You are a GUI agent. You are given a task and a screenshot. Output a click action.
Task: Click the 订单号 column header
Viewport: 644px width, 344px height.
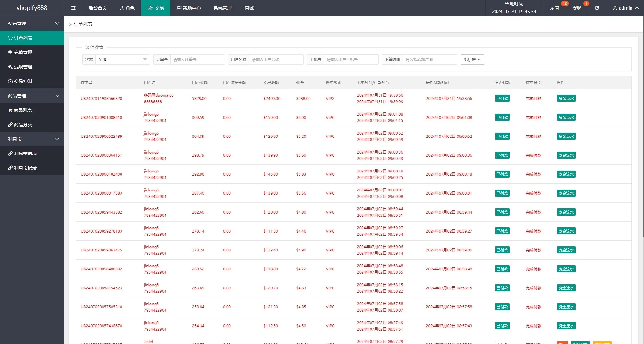pos(86,83)
